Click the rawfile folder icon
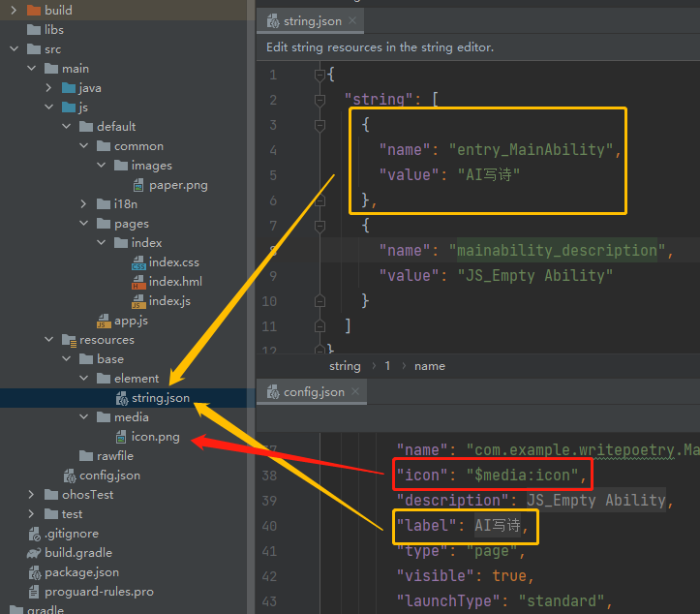Image resolution: width=700 pixels, height=614 pixels. 86,456
